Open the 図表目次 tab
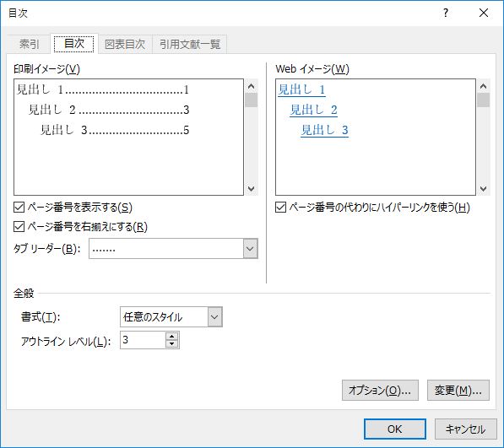 [125, 44]
